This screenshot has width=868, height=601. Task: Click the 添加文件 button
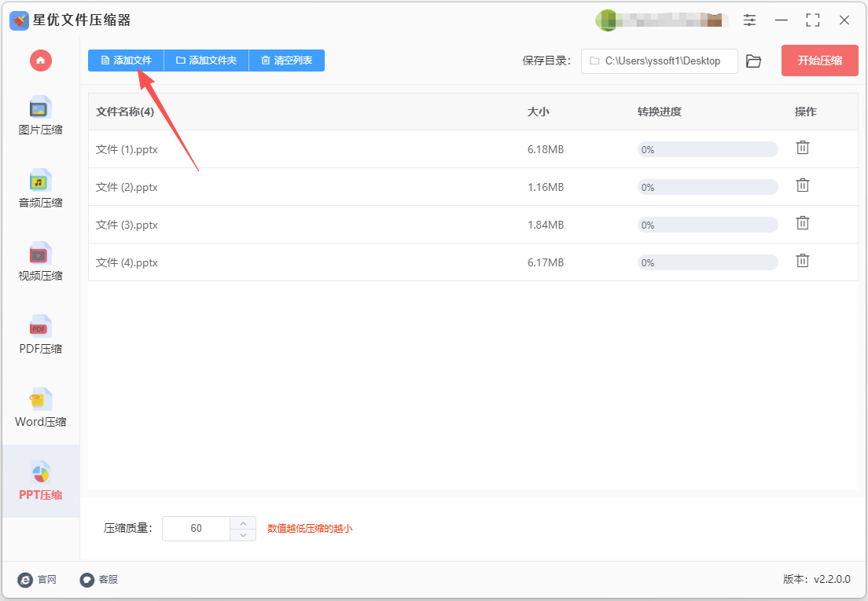(127, 60)
